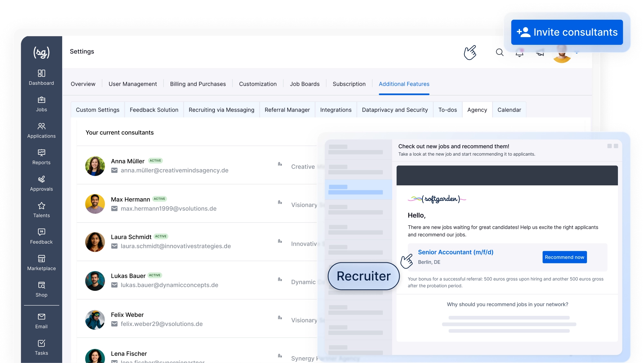This screenshot has height=363, width=644.
Task: Open Senior Accountant (m/f/d) job link
Action: tap(455, 252)
